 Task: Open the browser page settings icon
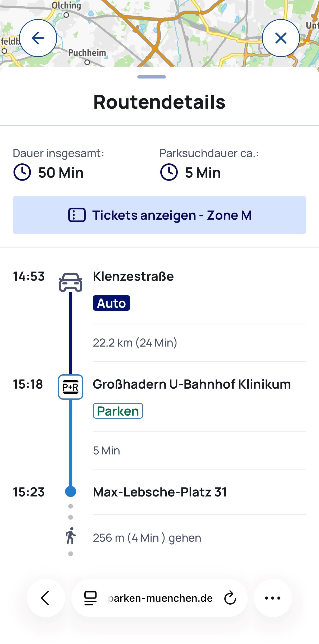click(90, 598)
